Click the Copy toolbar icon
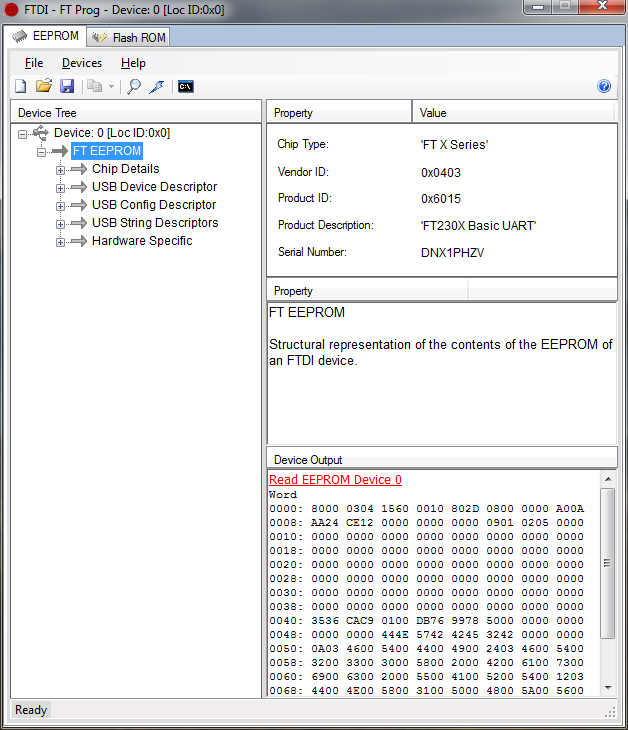 click(x=95, y=86)
